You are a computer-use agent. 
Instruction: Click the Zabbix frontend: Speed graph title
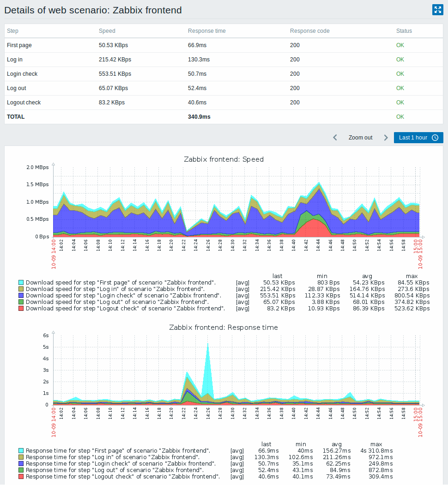tap(224, 159)
